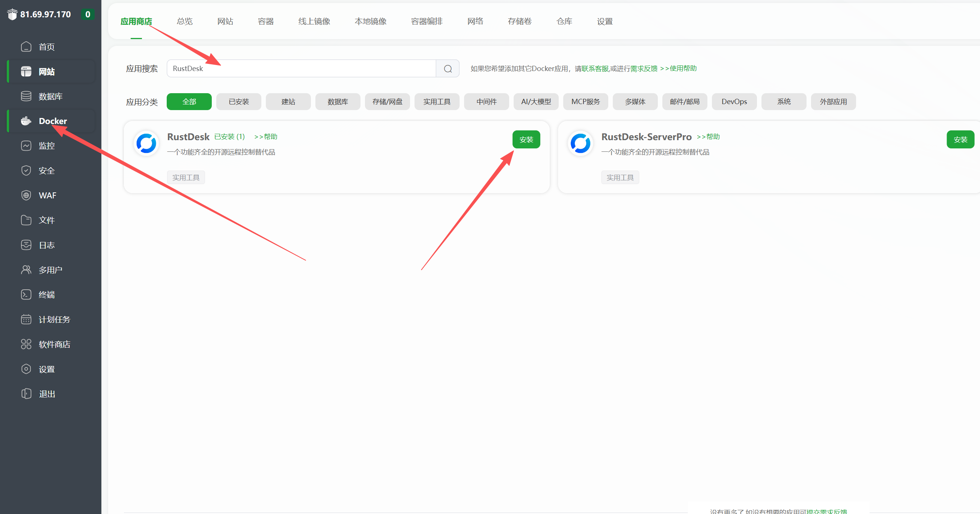Filter apps by 多媒体 category
Screen dimensions: 980x514
click(635, 102)
